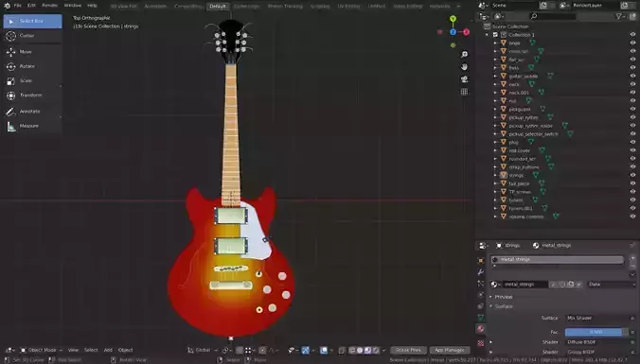Hide the pickguard object eye icon
Viewport: 640px width, 364px height.
[x=632, y=109]
